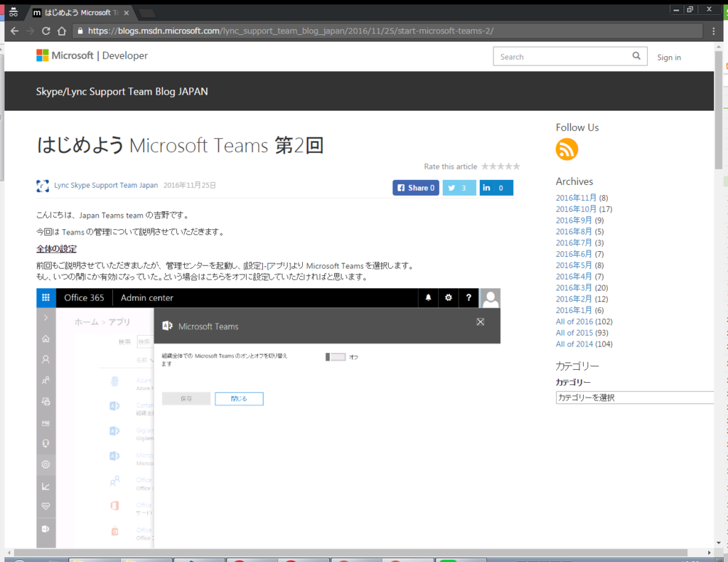Open Settings gear icon in admin sidebar
Screen dimensions: 728x562
[46, 465]
